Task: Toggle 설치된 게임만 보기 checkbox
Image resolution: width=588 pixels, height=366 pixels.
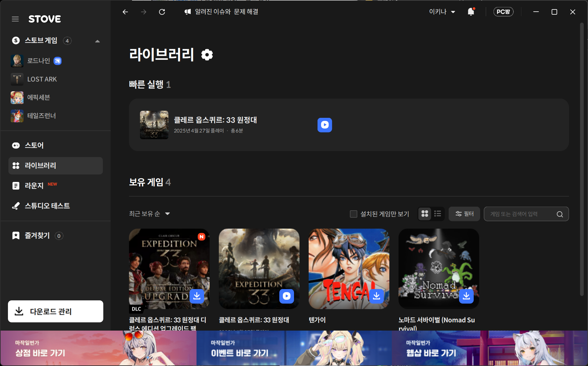Action: coord(354,214)
